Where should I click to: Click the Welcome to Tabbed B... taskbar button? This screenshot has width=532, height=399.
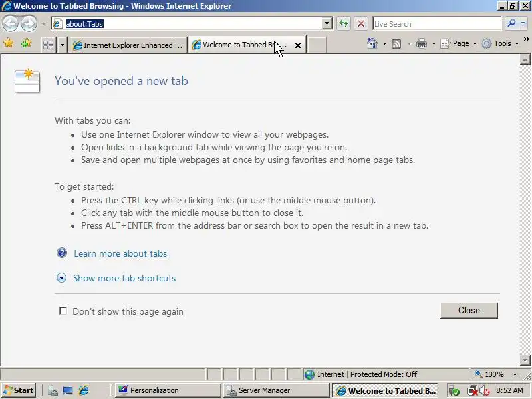pos(385,391)
